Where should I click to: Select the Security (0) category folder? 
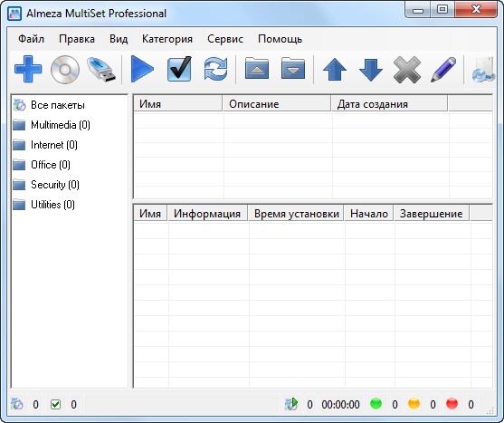[55, 185]
